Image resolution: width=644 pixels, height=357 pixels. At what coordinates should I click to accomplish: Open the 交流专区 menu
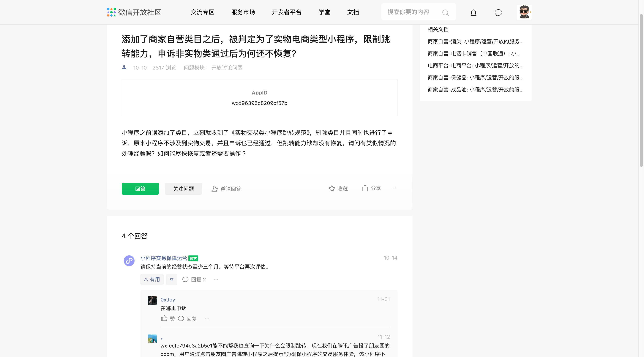pos(202,12)
